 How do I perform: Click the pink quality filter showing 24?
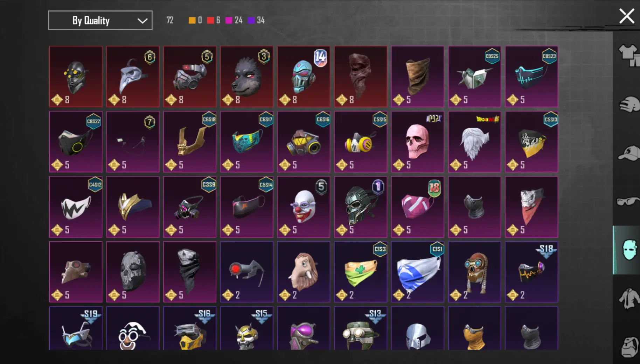(x=234, y=20)
